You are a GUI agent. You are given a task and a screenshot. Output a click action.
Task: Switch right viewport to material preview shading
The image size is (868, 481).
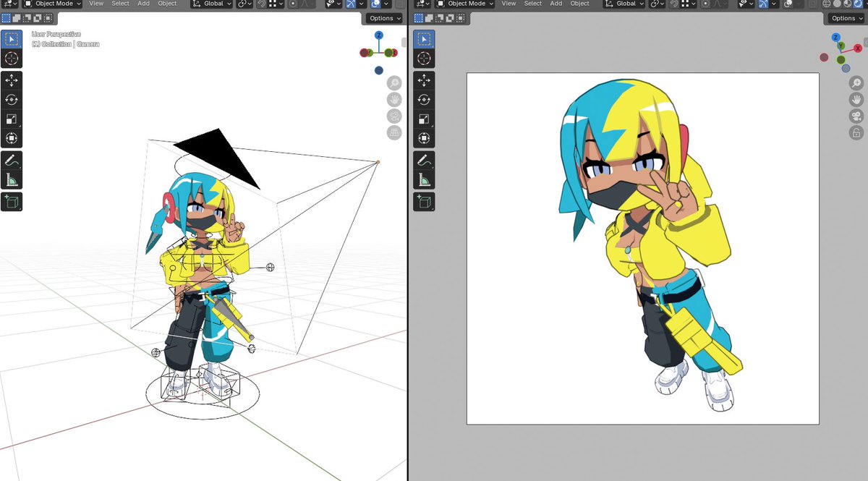[x=847, y=4]
